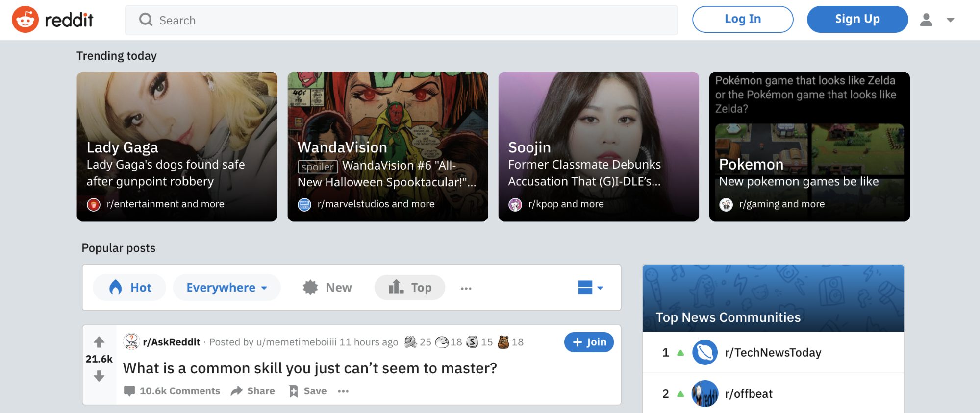Click the Log In button
Image resolution: width=980 pixels, height=413 pixels.
click(743, 19)
